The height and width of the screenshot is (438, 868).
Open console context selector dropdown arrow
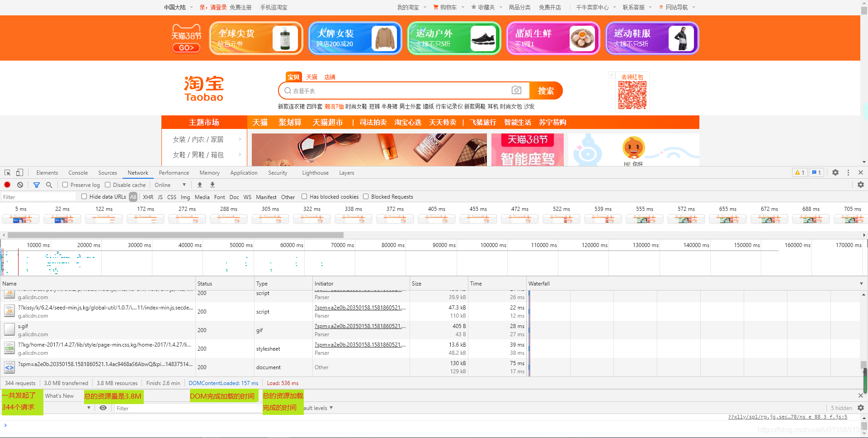click(x=89, y=408)
